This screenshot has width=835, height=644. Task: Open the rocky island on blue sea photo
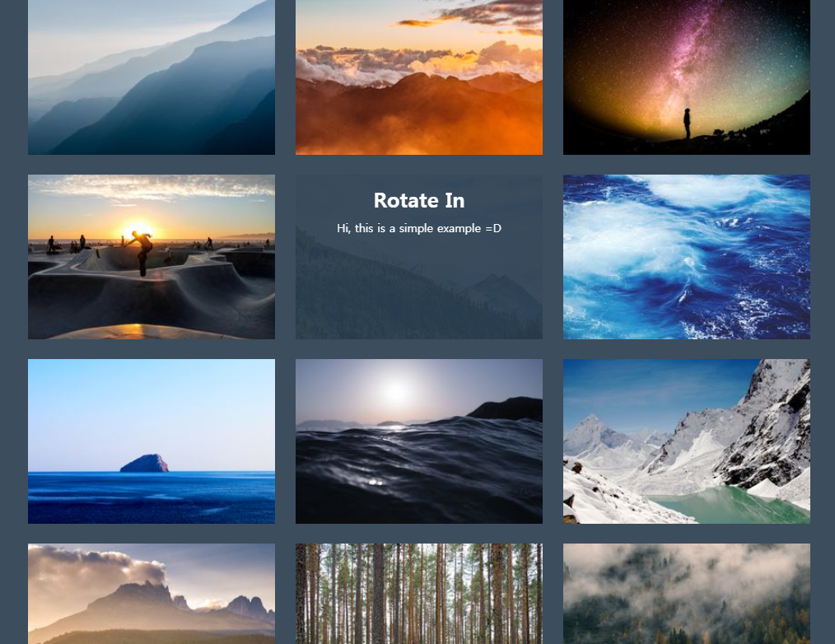tap(152, 441)
